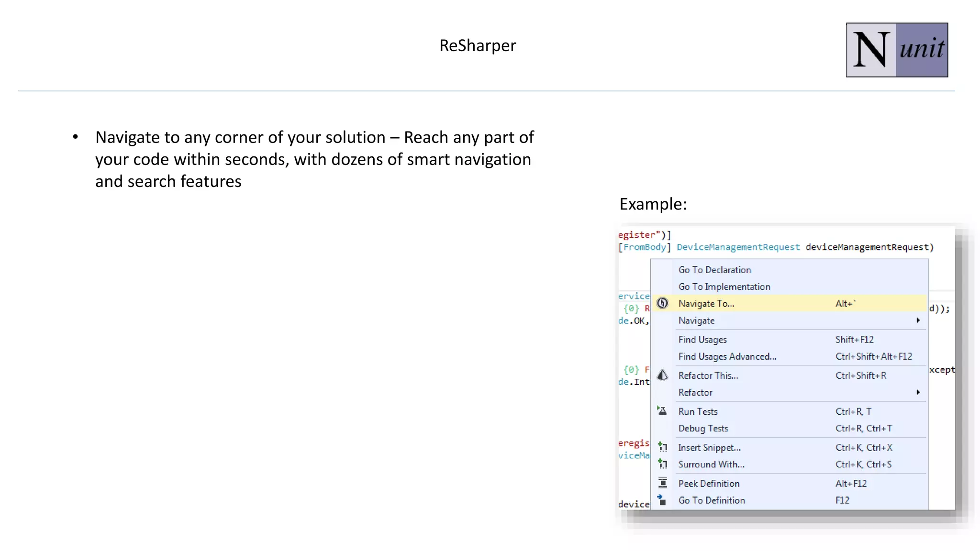Screen dimensions: 980x551
Task: Click the Refactor This pyramid icon
Action: coord(662,375)
